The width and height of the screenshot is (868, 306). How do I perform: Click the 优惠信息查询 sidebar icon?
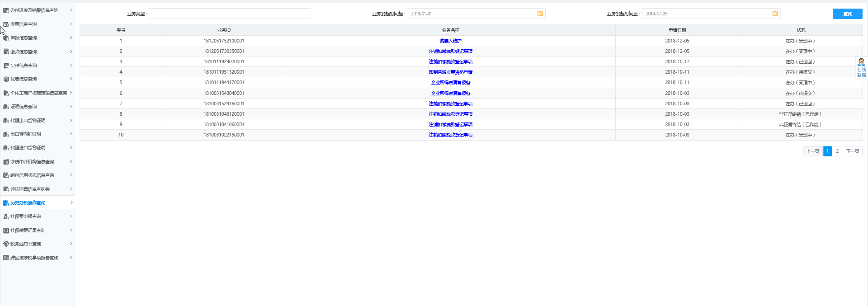[6, 79]
